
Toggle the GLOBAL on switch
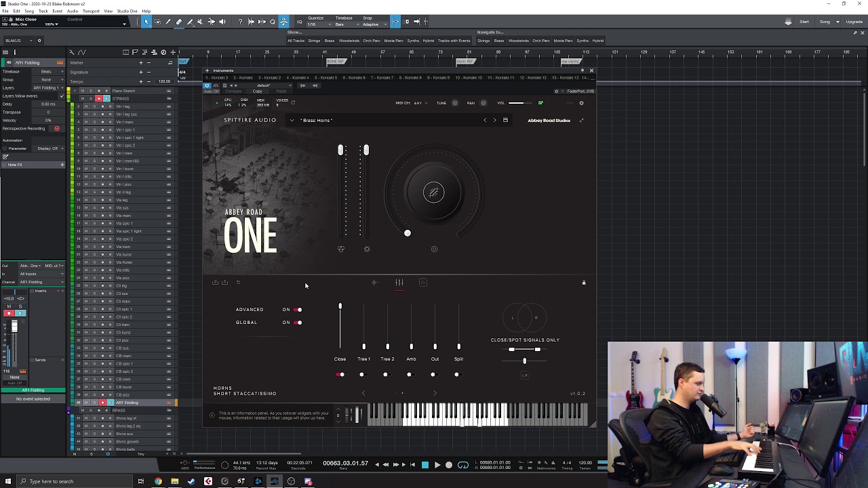297,323
